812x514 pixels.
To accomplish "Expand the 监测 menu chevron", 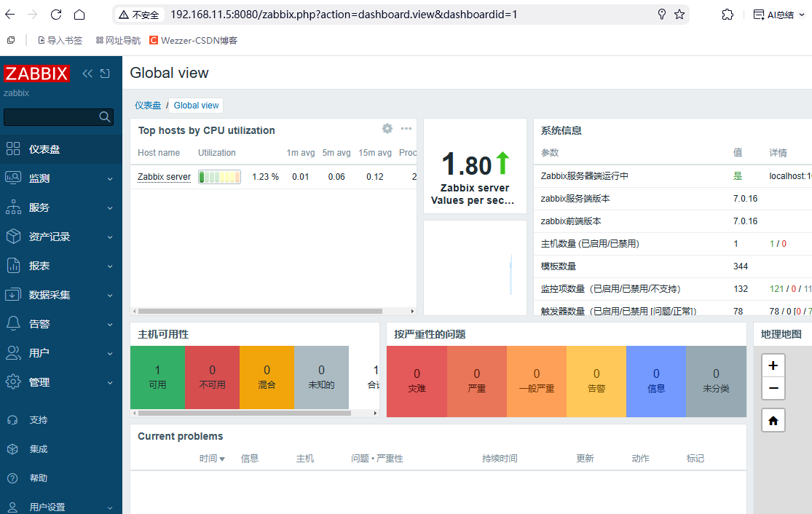I will (110, 178).
